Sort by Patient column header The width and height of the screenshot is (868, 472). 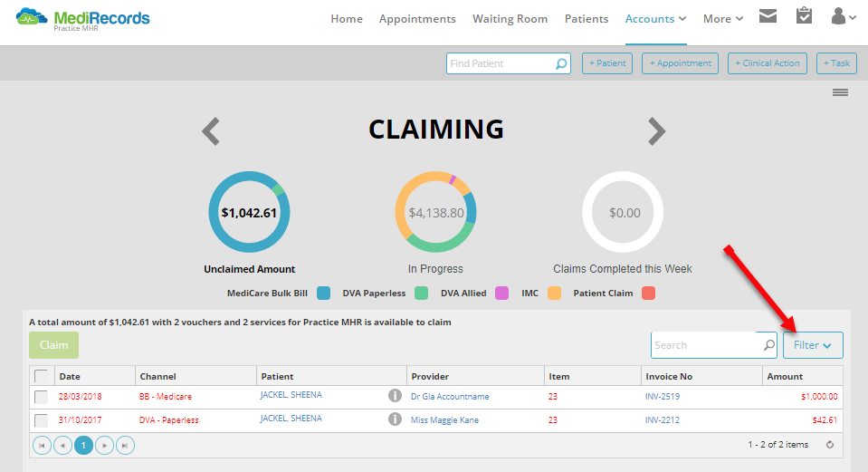click(x=277, y=376)
